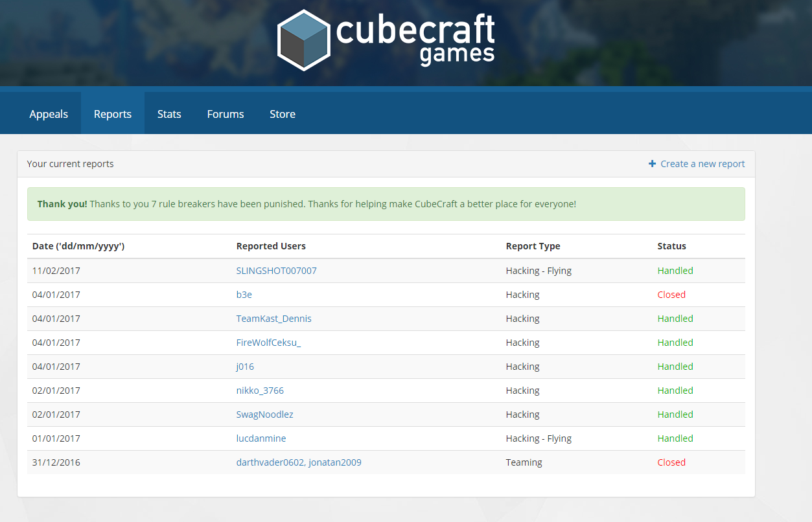Click Hacking - Flying type for lucdanmine
This screenshot has height=522, width=812.
(x=539, y=438)
